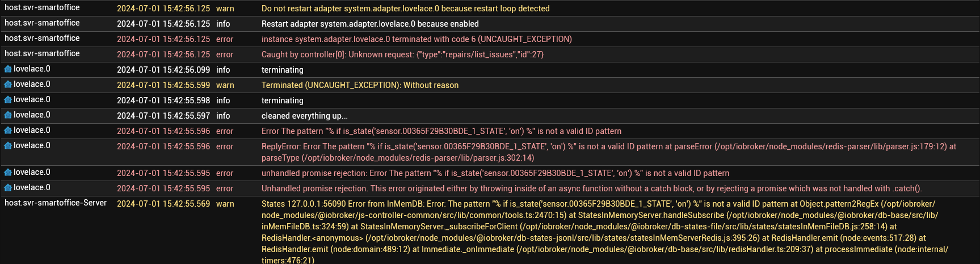The width and height of the screenshot is (980, 264).
Task: Click the "cleaned everything up..." info message
Action: (305, 116)
